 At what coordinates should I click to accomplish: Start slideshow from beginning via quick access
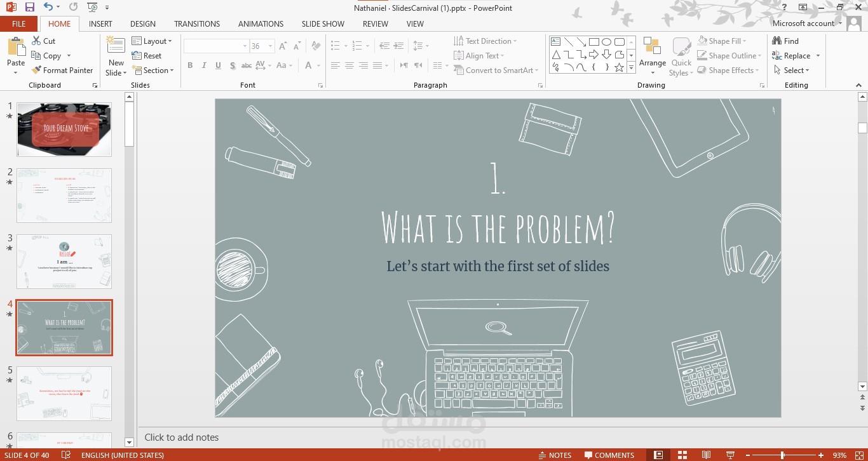click(92, 8)
